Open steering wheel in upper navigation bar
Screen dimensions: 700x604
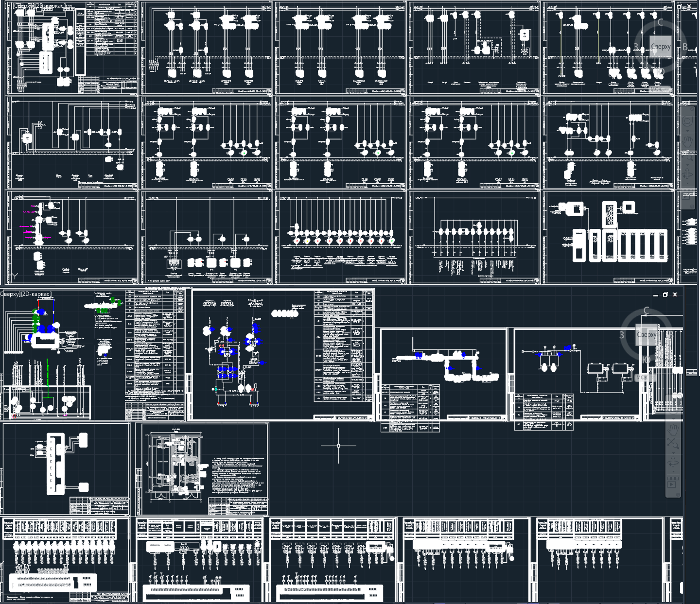[x=687, y=121]
